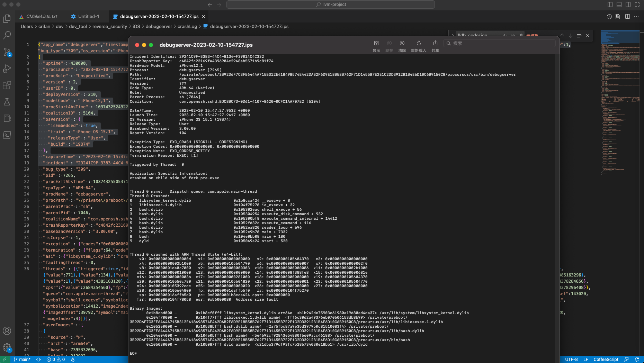The width and height of the screenshot is (644, 363).
Task: Open the debugserver folder breadcrumb dropdown
Action: [159, 26]
